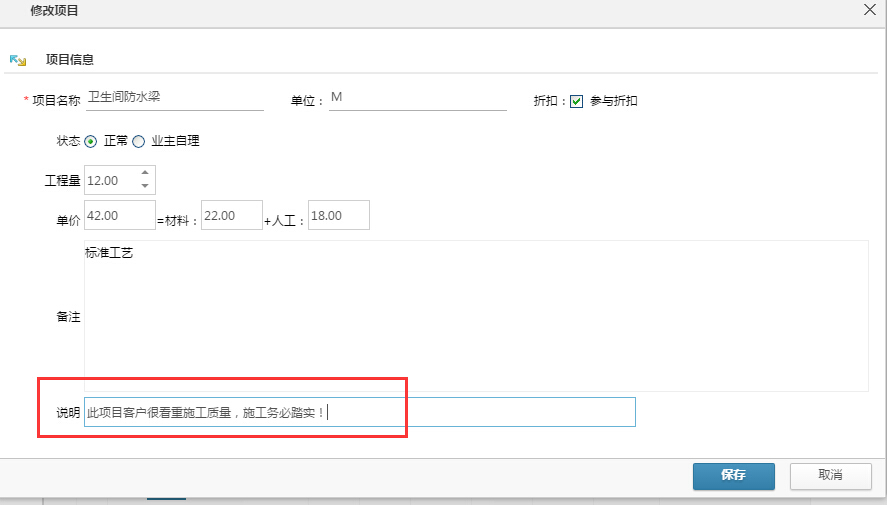Click inside the 备注 text area

[x=475, y=315]
